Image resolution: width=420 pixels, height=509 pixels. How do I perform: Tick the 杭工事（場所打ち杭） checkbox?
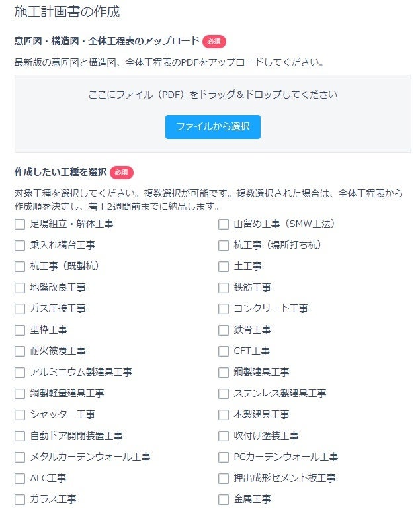[224, 246]
